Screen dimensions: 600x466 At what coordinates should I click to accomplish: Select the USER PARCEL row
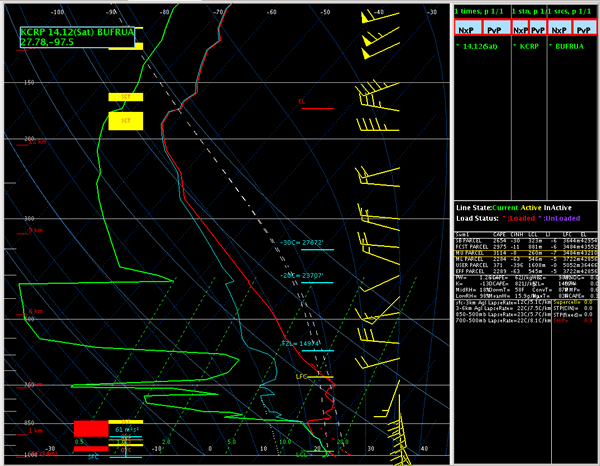click(x=526, y=265)
